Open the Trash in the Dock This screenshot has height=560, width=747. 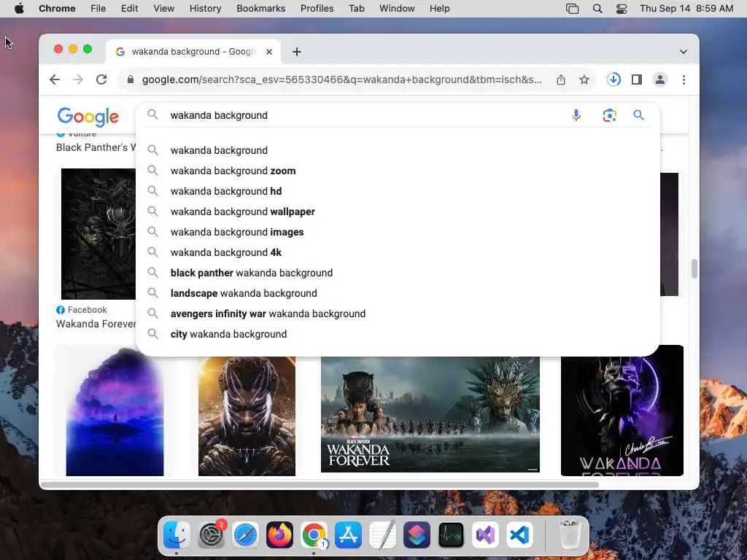click(x=569, y=534)
